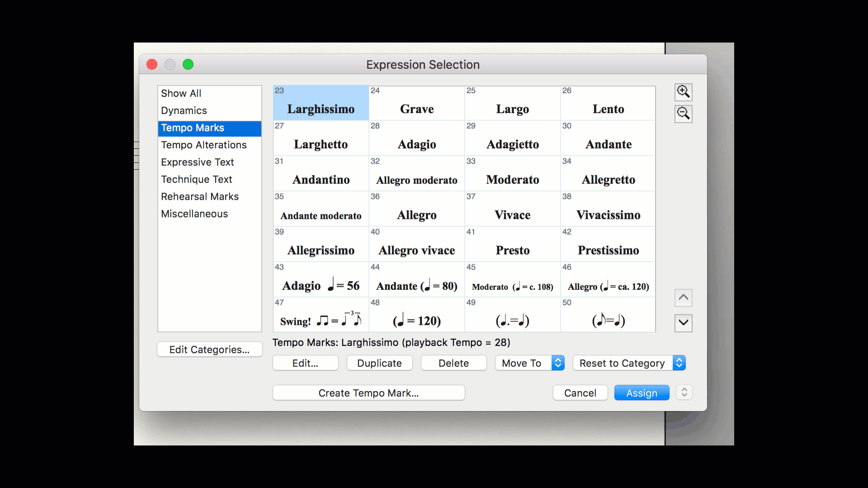The height and width of the screenshot is (488, 868).
Task: Select the Expressive Text category
Action: [209, 162]
